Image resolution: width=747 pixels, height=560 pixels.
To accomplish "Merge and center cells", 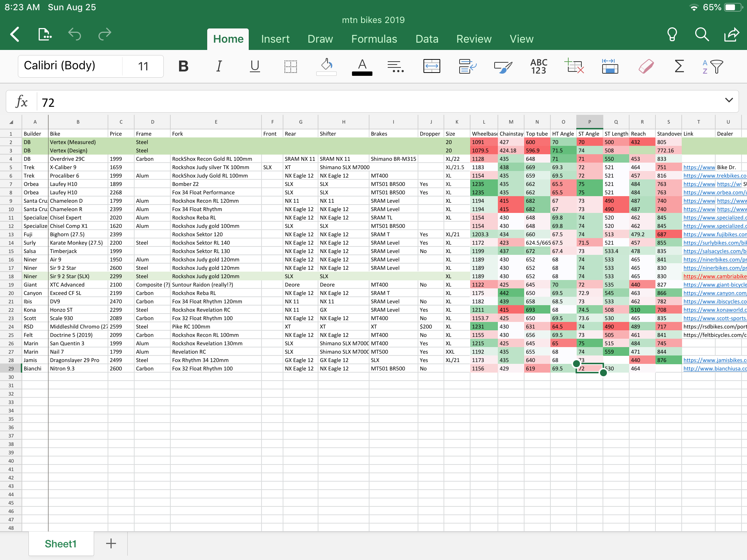I will pyautogui.click(x=431, y=66).
